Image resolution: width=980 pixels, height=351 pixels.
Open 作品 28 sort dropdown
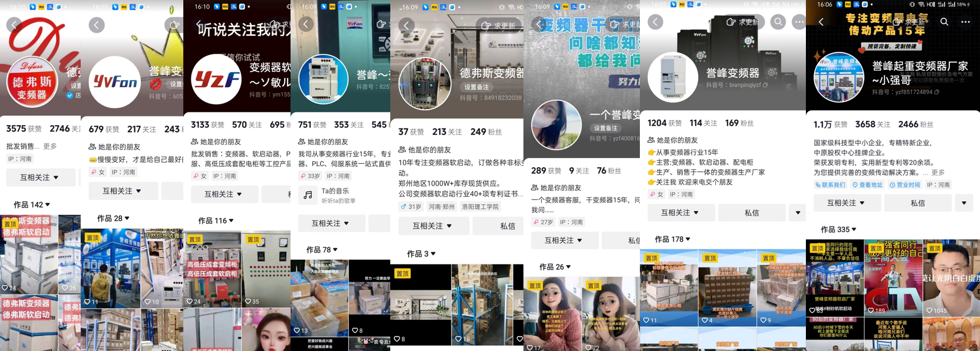pos(113,218)
